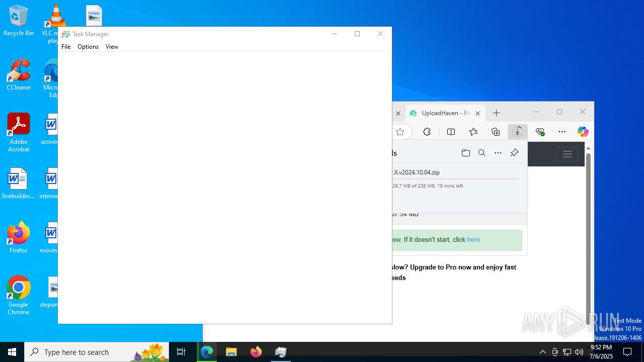This screenshot has width=644, height=362.
Task: Click the taskbar search box
Action: pos(97,352)
